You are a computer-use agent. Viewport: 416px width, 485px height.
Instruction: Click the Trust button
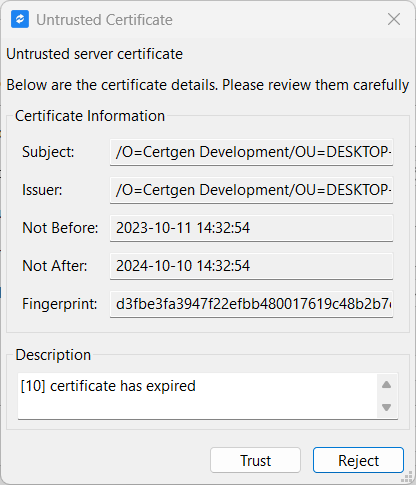click(255, 460)
